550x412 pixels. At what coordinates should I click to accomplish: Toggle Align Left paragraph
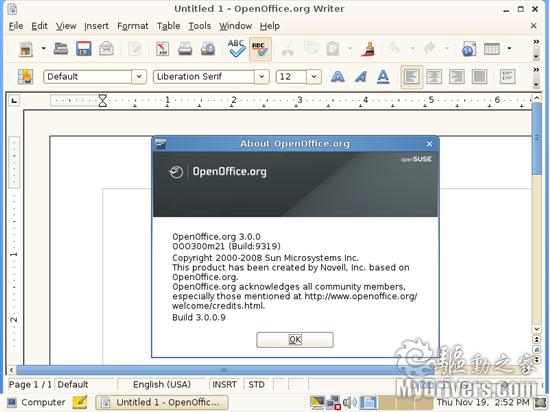pos(412,77)
